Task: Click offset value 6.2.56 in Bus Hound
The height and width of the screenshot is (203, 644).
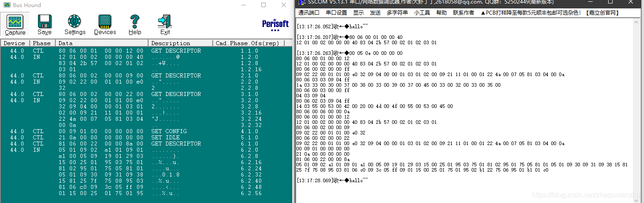Action: [x=251, y=193]
